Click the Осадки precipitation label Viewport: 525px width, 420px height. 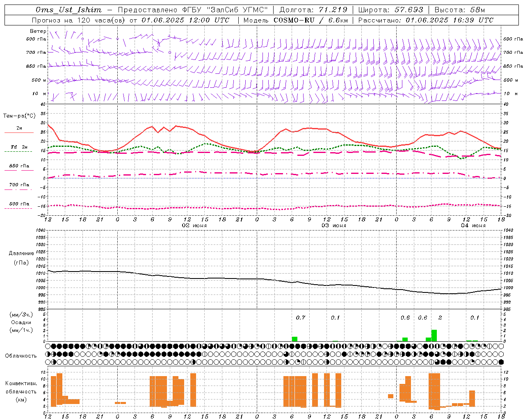[21, 322]
